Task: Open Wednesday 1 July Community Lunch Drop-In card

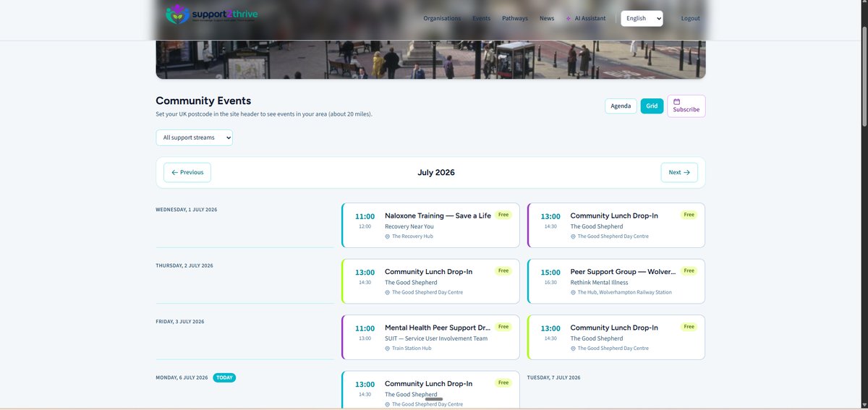Action: [x=616, y=226]
